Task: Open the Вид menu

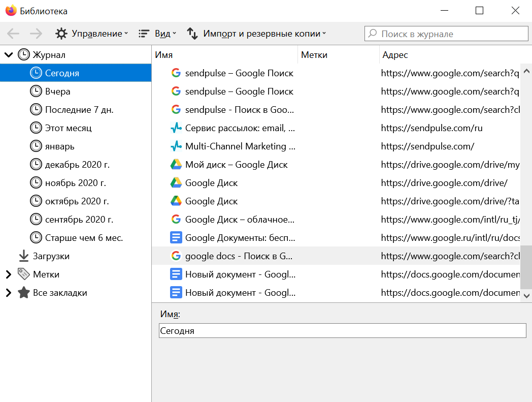Action: [157, 34]
